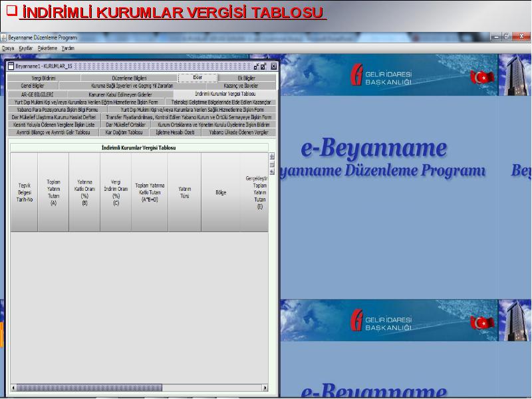This screenshot has height=399, width=532.
Task: Open Teknoloji Geliştirme Bölgelerinde Elde Edilen Kazançlar tab
Action: (x=221, y=102)
